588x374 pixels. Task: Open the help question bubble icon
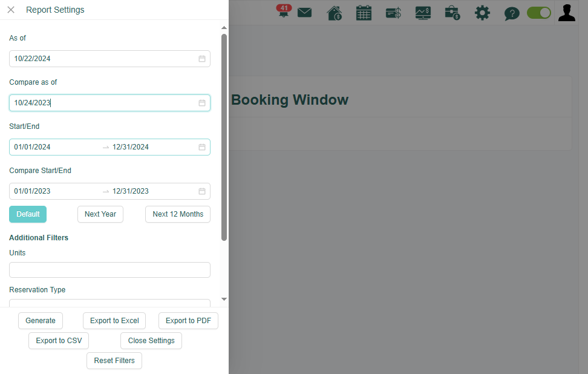coord(512,14)
